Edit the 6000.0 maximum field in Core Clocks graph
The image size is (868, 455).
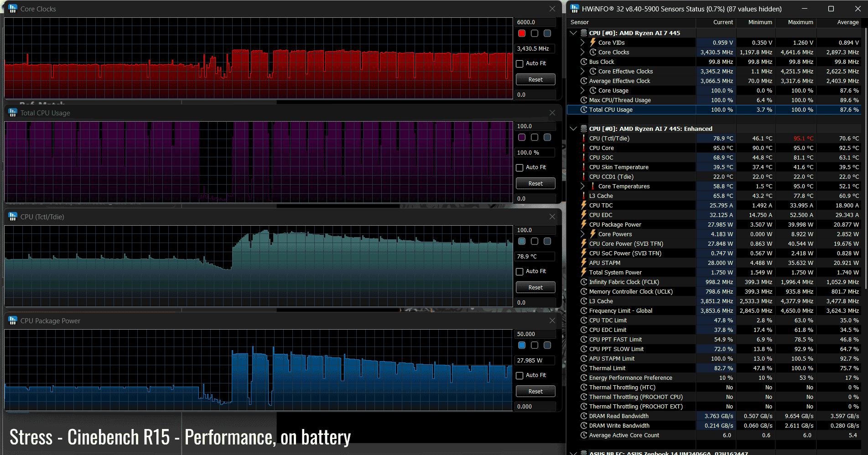[535, 22]
